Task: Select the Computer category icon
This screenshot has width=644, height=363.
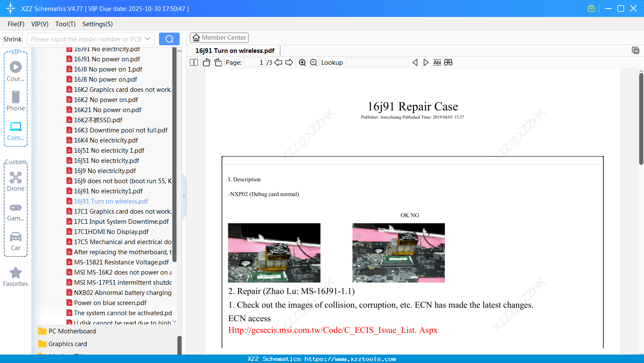Action: point(16,131)
